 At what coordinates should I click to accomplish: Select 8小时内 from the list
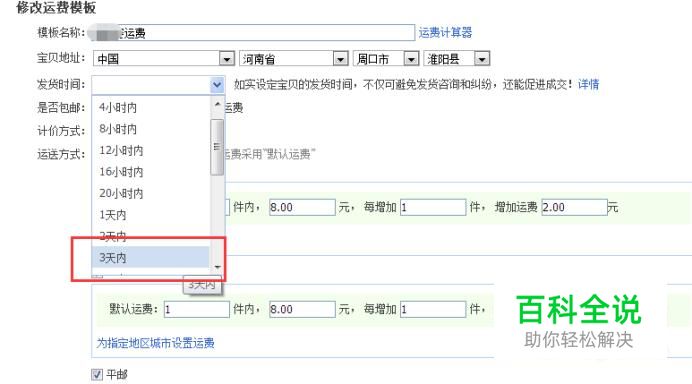(x=150, y=129)
